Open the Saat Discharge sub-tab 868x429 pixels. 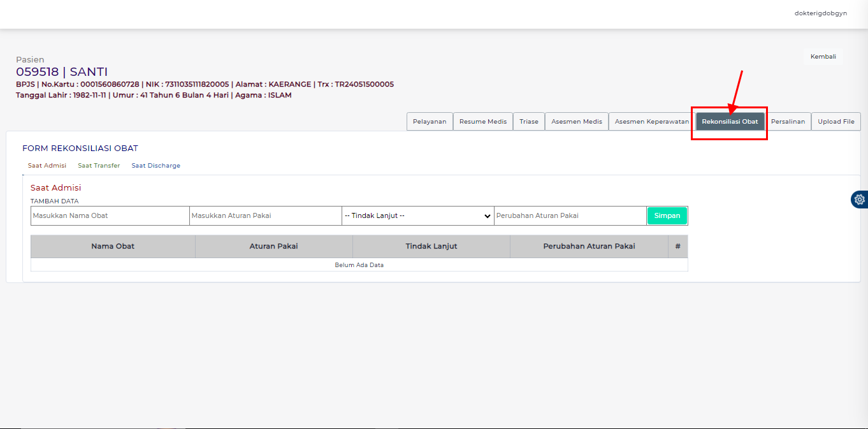coord(156,166)
